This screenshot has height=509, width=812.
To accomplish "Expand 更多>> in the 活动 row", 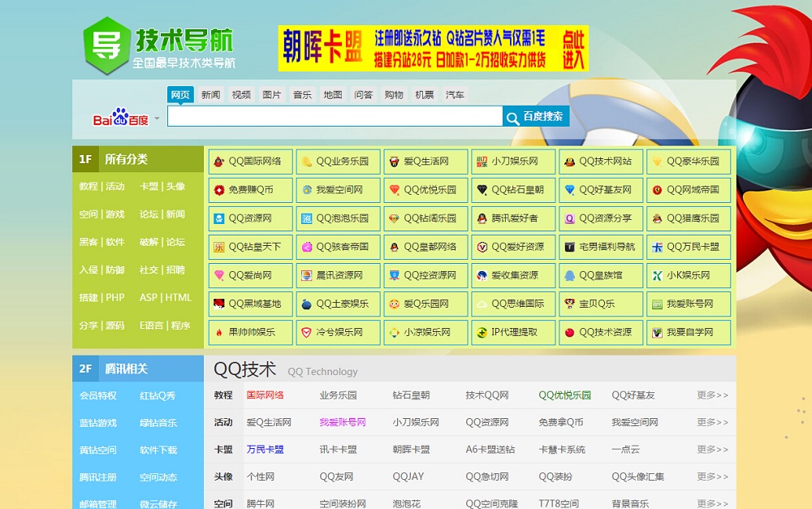I will point(713,422).
